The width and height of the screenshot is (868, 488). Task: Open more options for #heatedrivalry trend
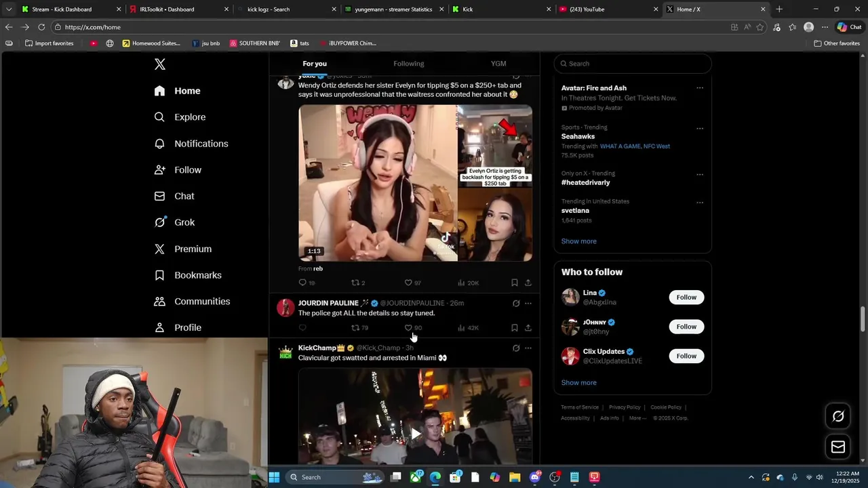700,174
